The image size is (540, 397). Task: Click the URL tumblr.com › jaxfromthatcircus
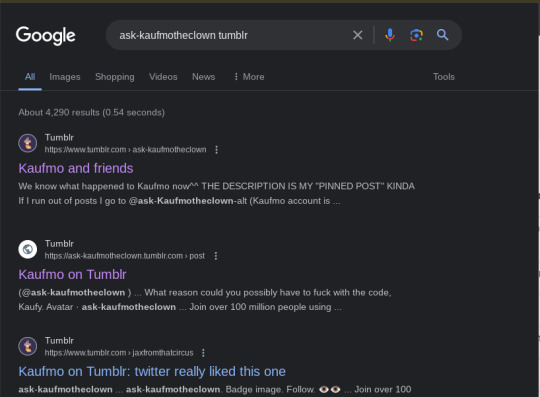click(x=119, y=353)
